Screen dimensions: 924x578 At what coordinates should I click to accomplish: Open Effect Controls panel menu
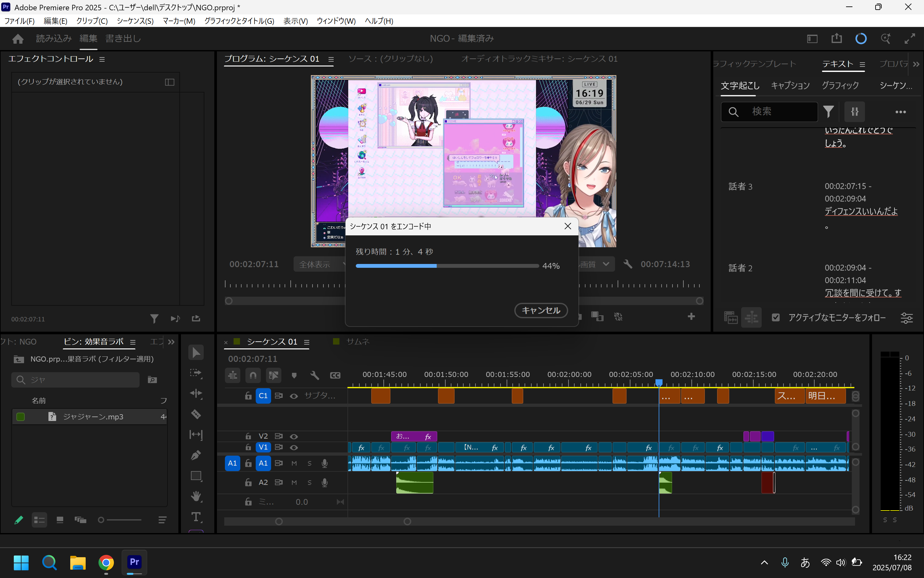click(x=102, y=59)
